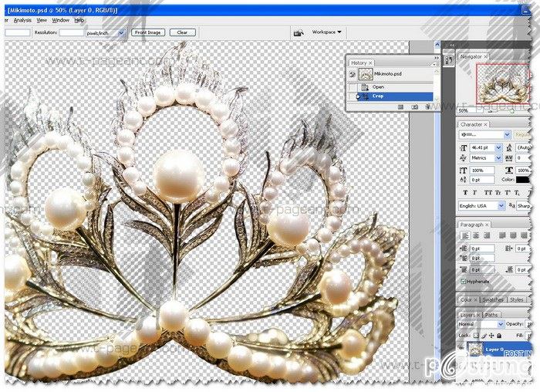The width and height of the screenshot is (540, 392).
Task: Switch to the Swatches tab
Action: [492, 299]
